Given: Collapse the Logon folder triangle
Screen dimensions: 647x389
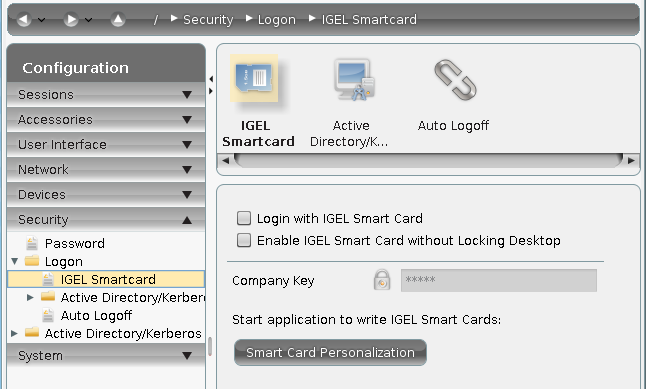Looking at the screenshot, I should pyautogui.click(x=15, y=261).
